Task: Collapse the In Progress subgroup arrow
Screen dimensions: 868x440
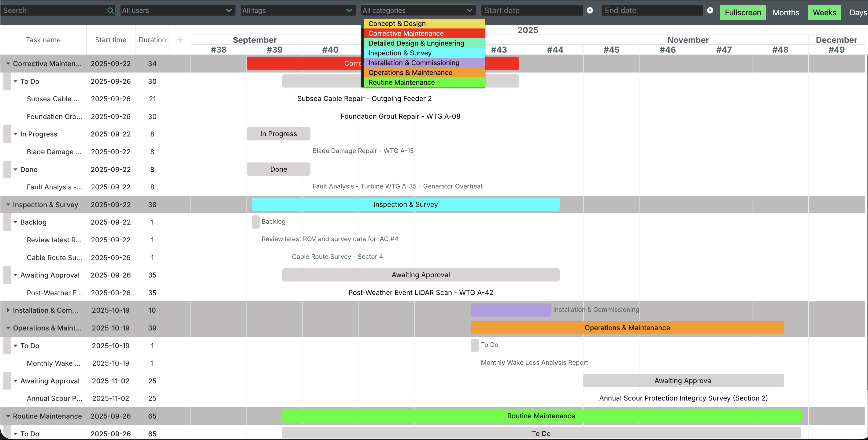Action: [16, 134]
